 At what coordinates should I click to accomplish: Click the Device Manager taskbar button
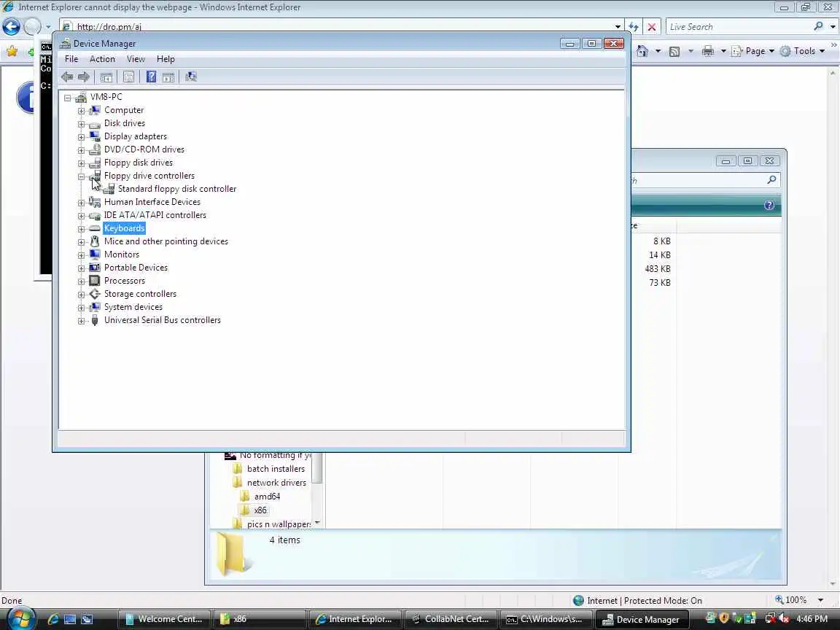click(x=641, y=619)
